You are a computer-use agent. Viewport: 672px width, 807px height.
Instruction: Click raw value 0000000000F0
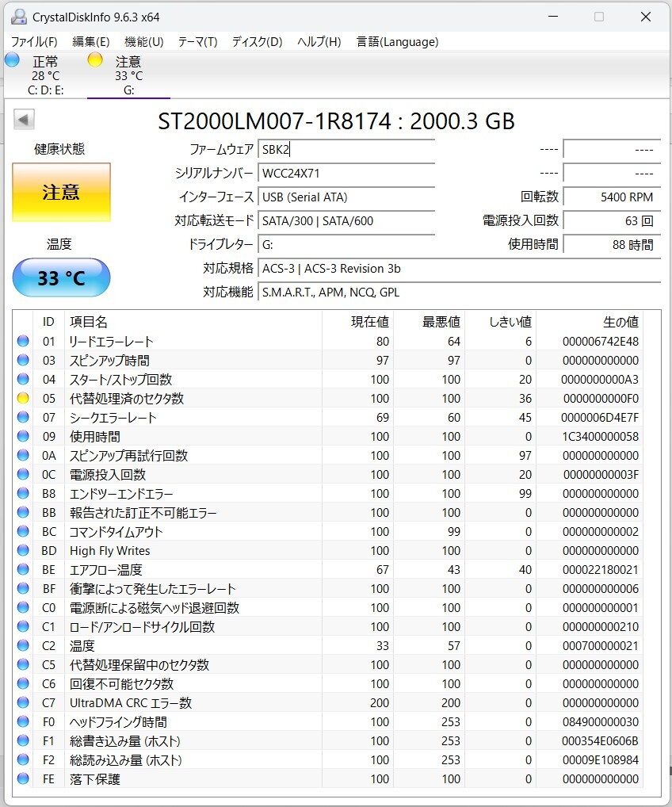pyautogui.click(x=601, y=399)
